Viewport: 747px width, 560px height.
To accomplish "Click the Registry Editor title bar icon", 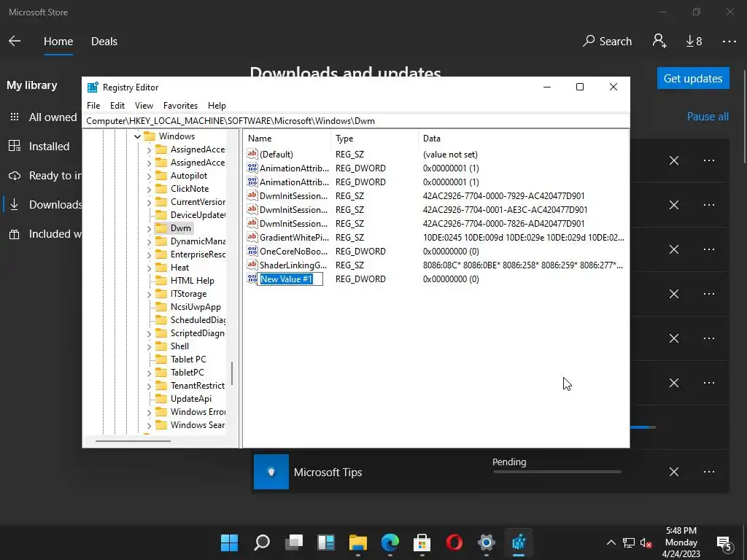I will pyautogui.click(x=93, y=87).
